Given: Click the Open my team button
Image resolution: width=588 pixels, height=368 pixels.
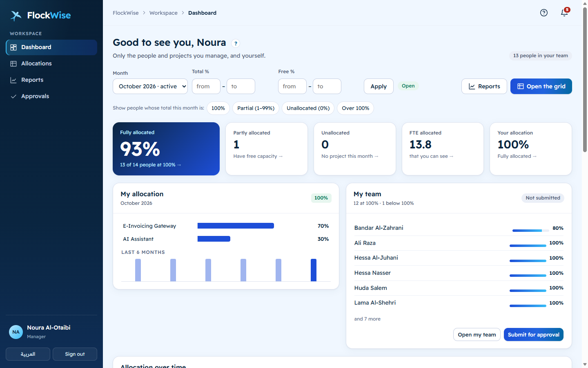Looking at the screenshot, I should pos(477,334).
